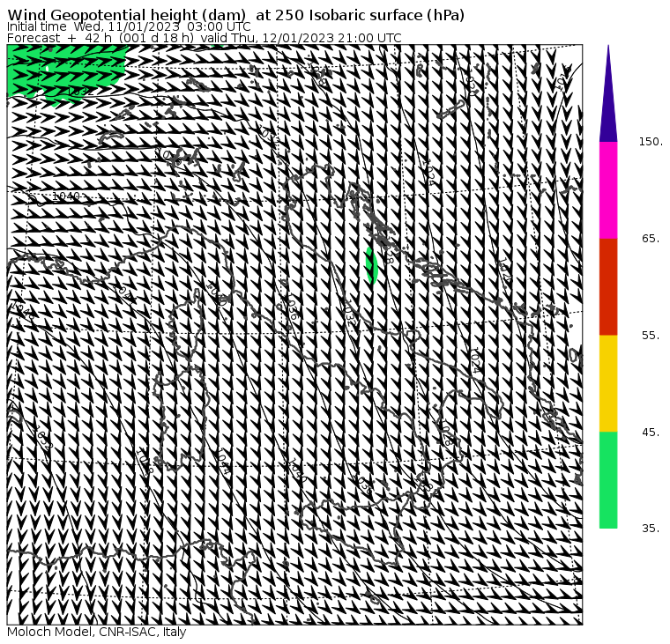The image size is (670, 644).
Task: Click the 'Wind Geopotential height (dam)' title
Action: point(235,15)
